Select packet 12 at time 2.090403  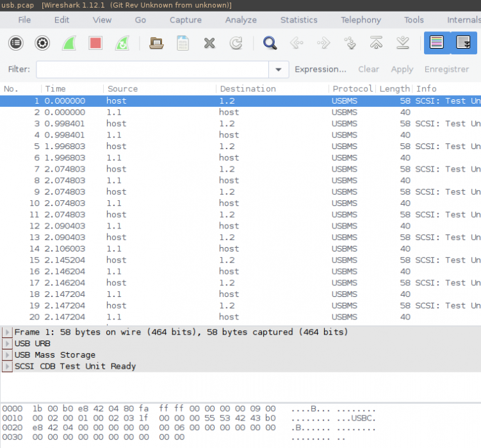pos(241,226)
